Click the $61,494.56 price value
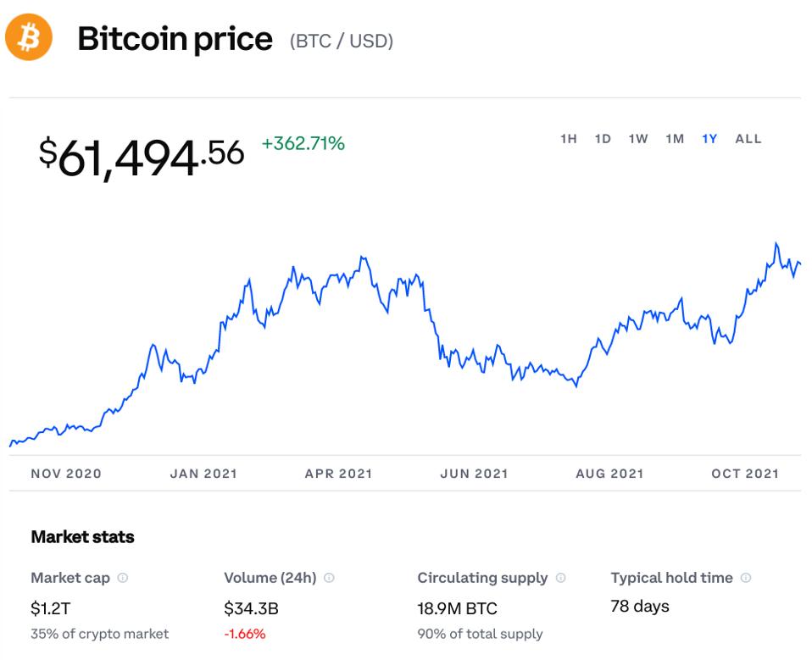The height and width of the screenshot is (660, 812). [142, 157]
